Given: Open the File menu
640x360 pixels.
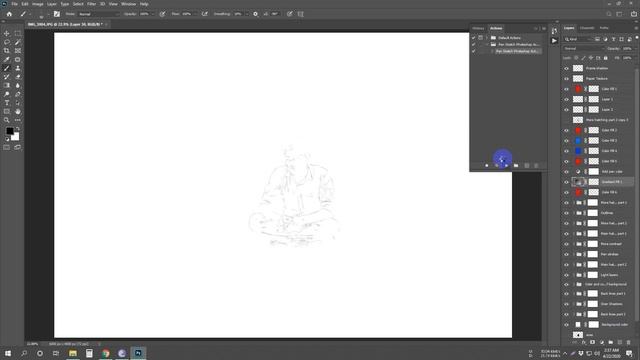Looking at the screenshot, I should coord(14,4).
